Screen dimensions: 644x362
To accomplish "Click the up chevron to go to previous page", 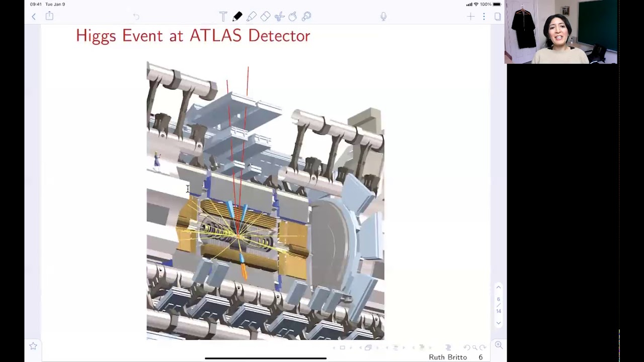I will (x=499, y=287).
